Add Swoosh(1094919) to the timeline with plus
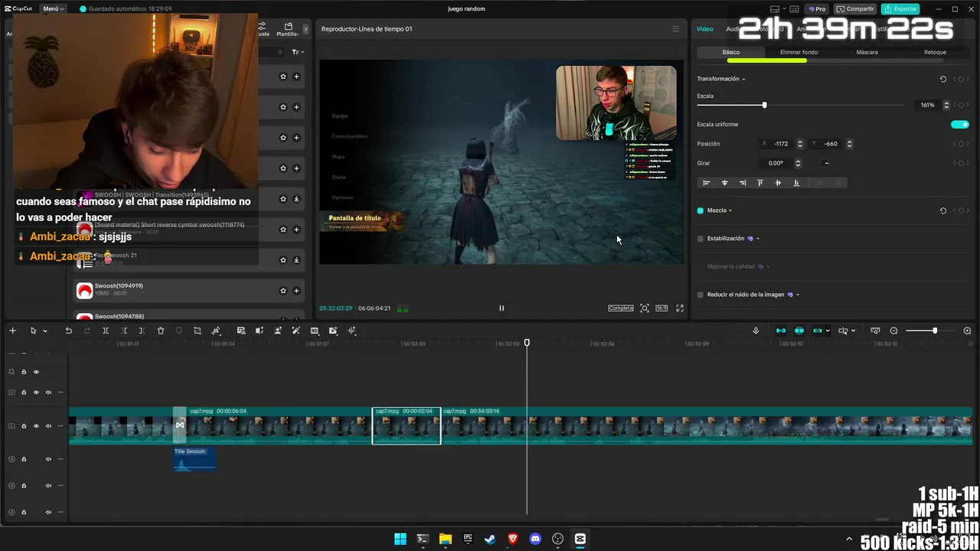The height and width of the screenshot is (551, 980). click(296, 291)
